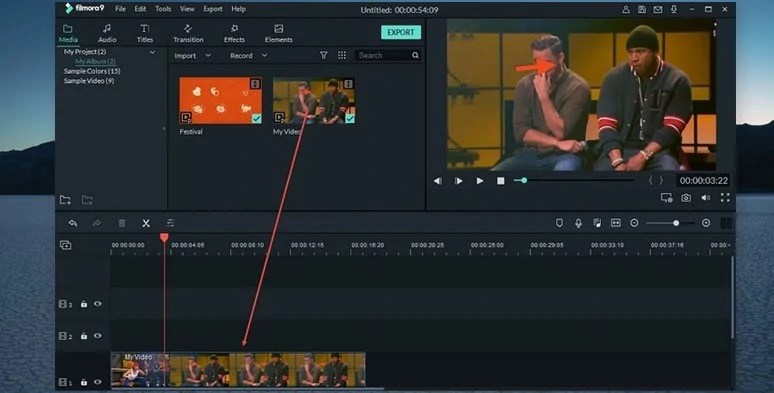Click the preview timecode 00:00:03:22
This screenshot has width=774, height=393.
pos(703,181)
